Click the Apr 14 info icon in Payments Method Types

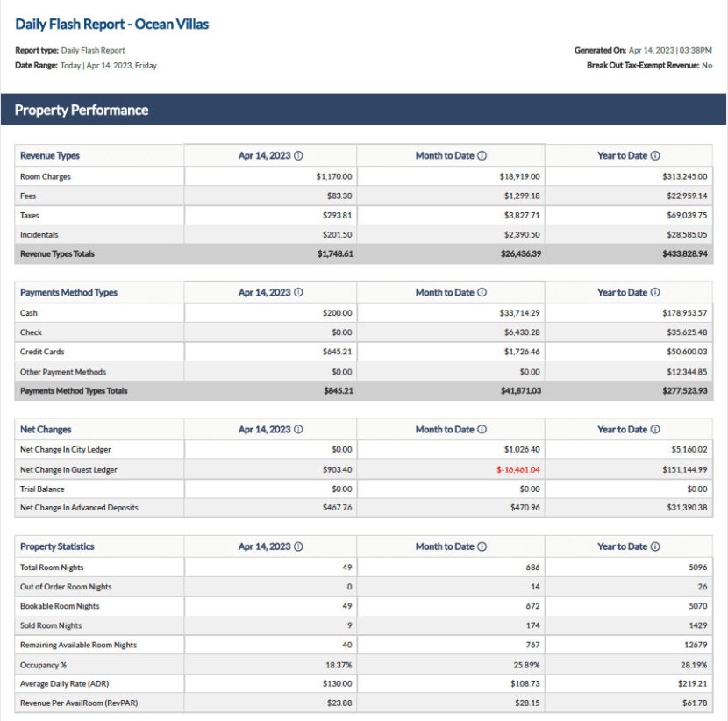coord(299,292)
